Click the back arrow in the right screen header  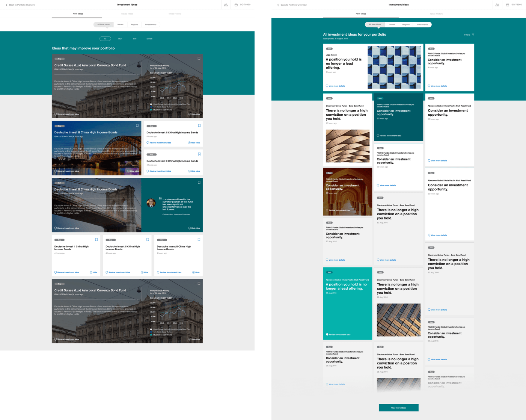pyautogui.click(x=278, y=5)
